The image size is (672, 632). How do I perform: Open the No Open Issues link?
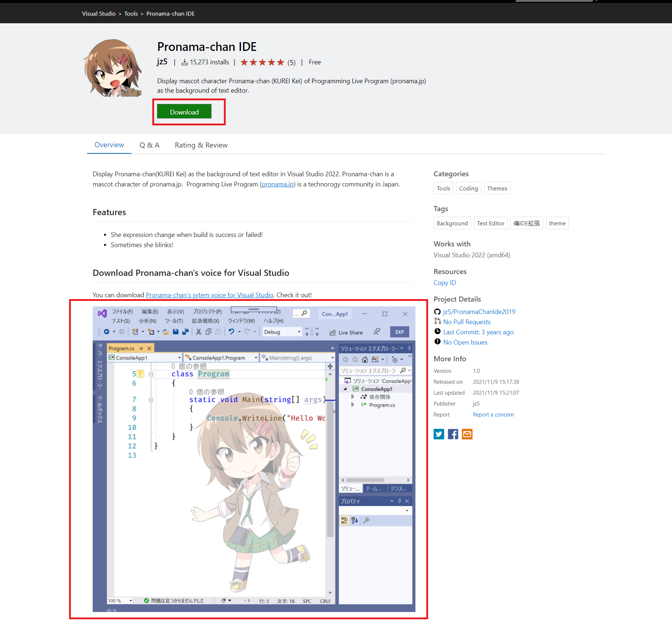pos(465,342)
